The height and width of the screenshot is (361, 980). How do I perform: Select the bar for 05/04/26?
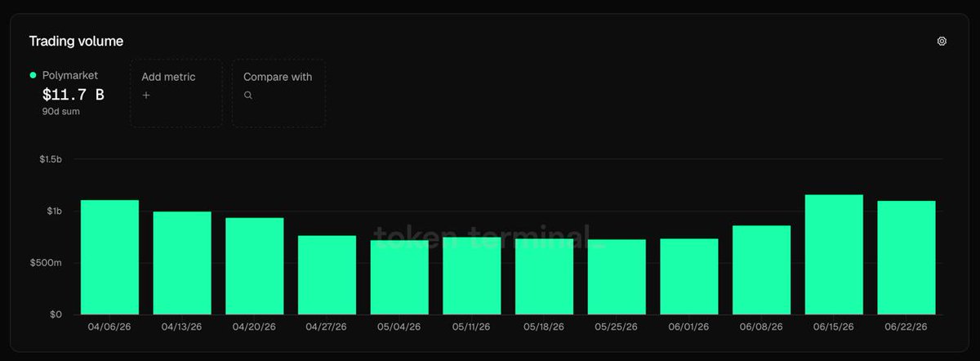tap(399, 277)
